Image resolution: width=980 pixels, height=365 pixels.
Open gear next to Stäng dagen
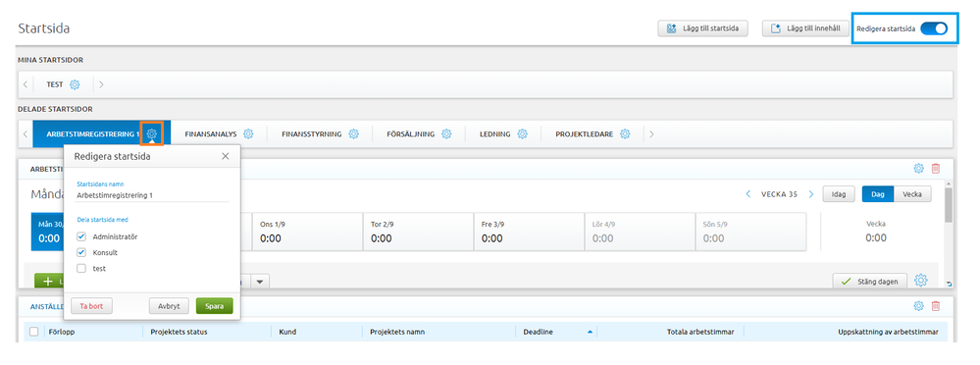click(x=920, y=281)
